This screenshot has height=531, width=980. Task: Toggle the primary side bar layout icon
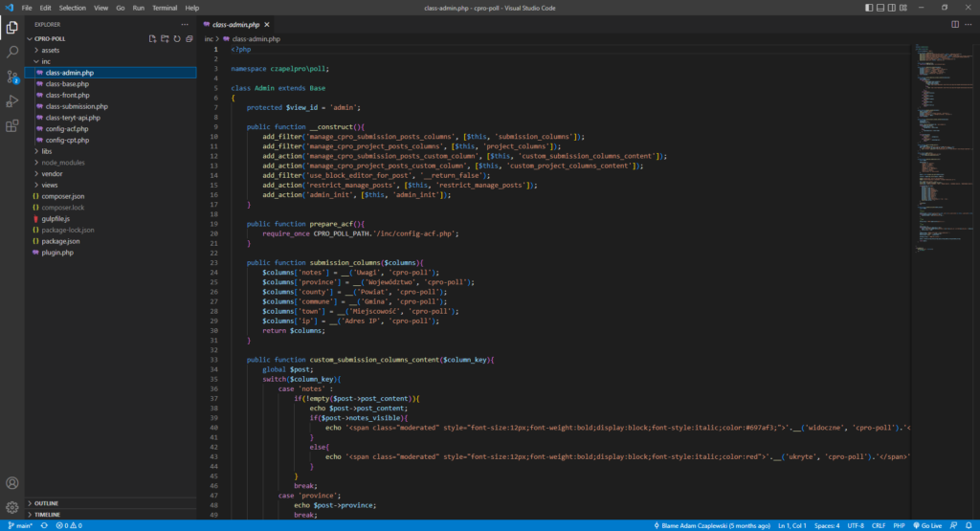pos(869,8)
